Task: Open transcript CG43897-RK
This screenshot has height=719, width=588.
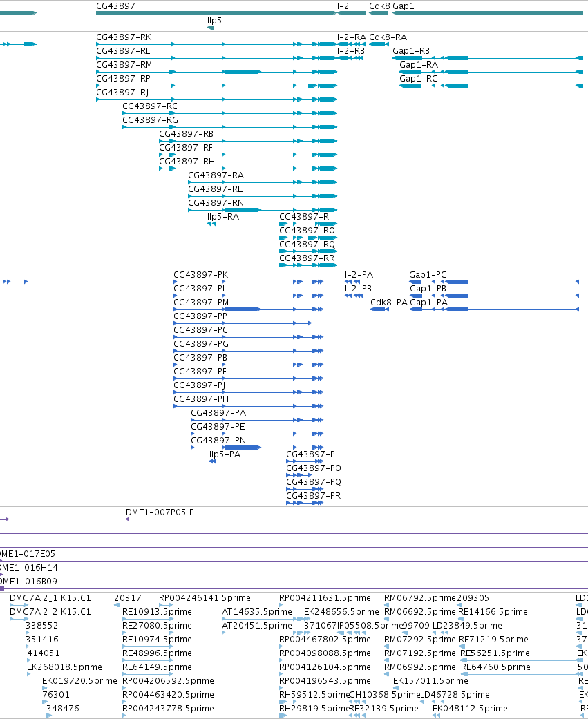Action: point(124,37)
